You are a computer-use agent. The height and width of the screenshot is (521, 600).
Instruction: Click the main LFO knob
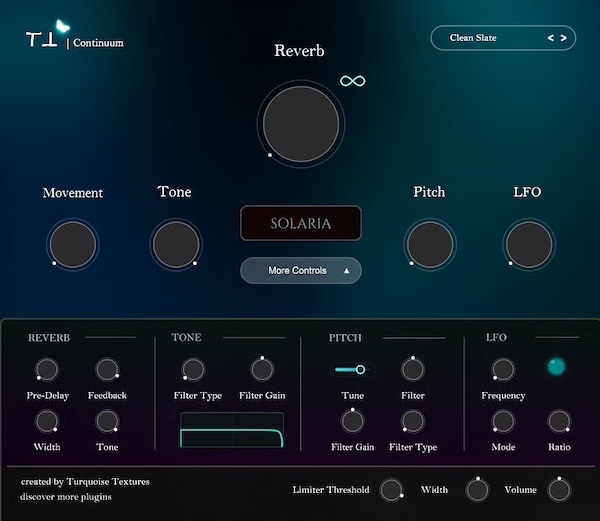[529, 245]
